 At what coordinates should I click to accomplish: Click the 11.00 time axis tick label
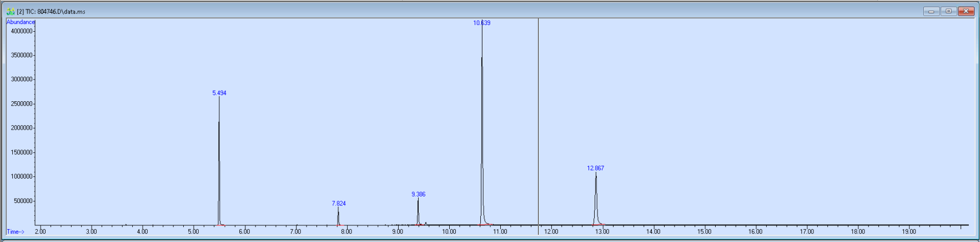pyautogui.click(x=500, y=231)
